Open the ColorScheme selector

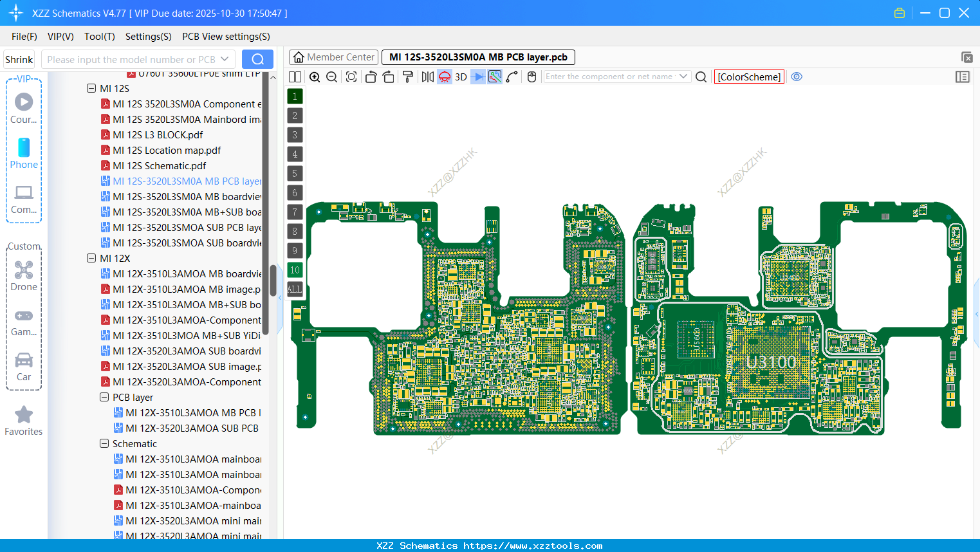[x=749, y=77]
